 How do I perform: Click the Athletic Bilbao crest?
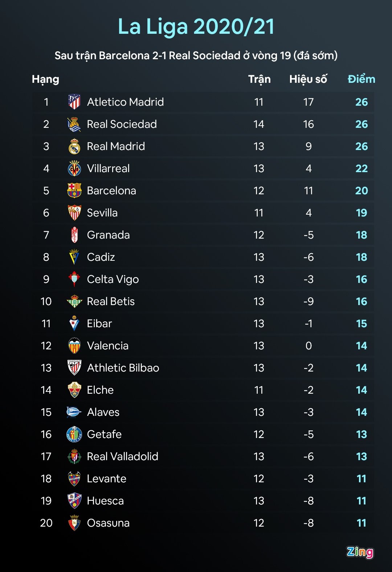coord(74,368)
